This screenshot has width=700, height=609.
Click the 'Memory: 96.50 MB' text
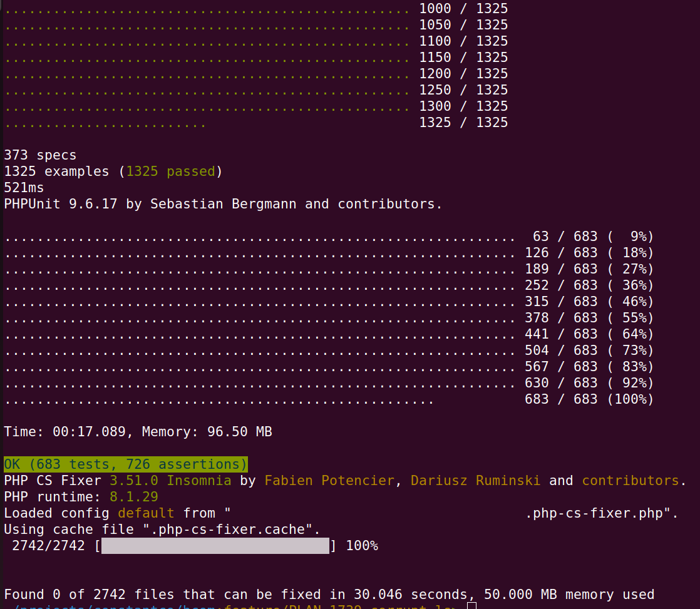click(207, 432)
